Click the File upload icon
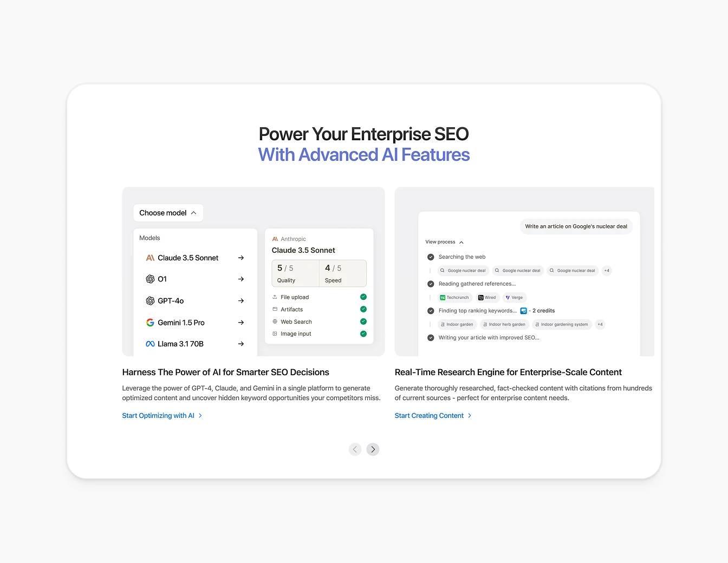 click(x=275, y=297)
